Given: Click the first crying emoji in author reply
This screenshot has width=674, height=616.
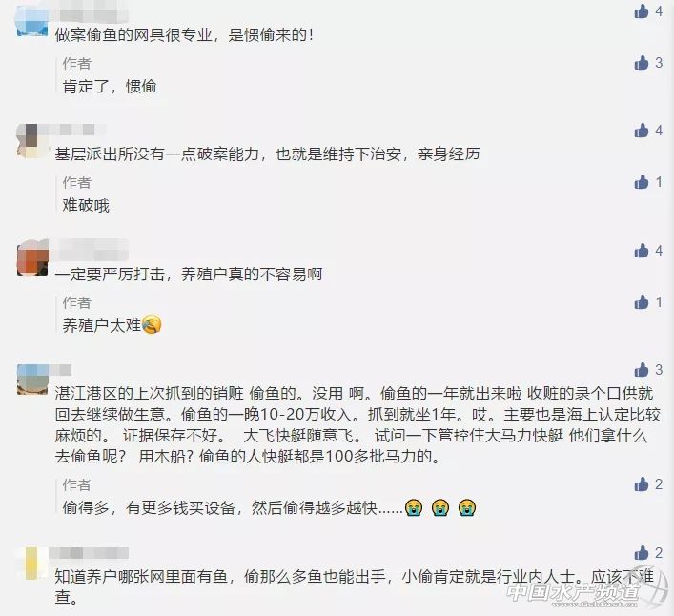Looking at the screenshot, I should [x=414, y=507].
